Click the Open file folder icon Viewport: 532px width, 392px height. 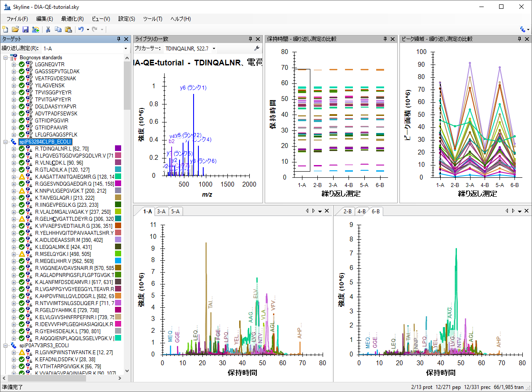15,29
